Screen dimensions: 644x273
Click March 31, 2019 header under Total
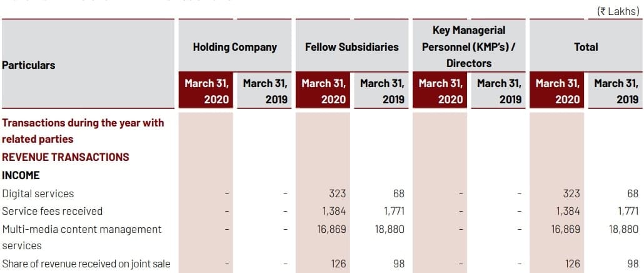[x=616, y=91]
